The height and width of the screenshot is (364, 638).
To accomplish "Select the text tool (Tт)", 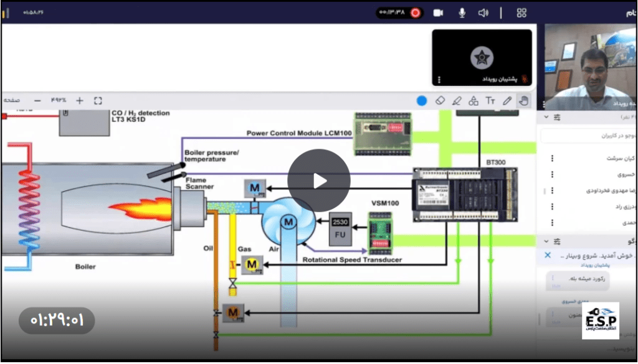I will [x=490, y=100].
